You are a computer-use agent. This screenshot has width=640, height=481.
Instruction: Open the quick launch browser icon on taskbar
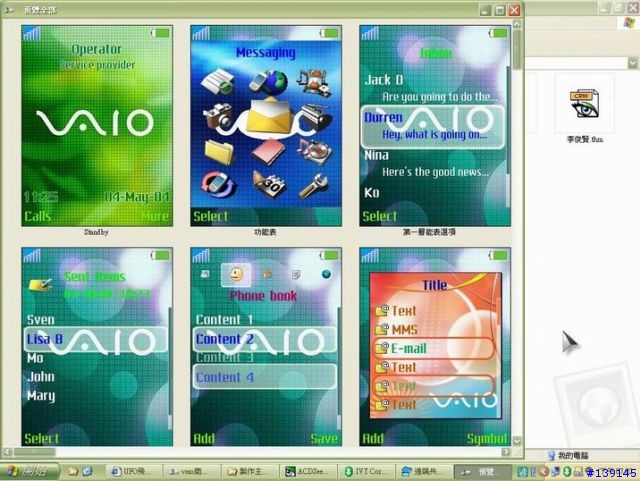[x=87, y=472]
